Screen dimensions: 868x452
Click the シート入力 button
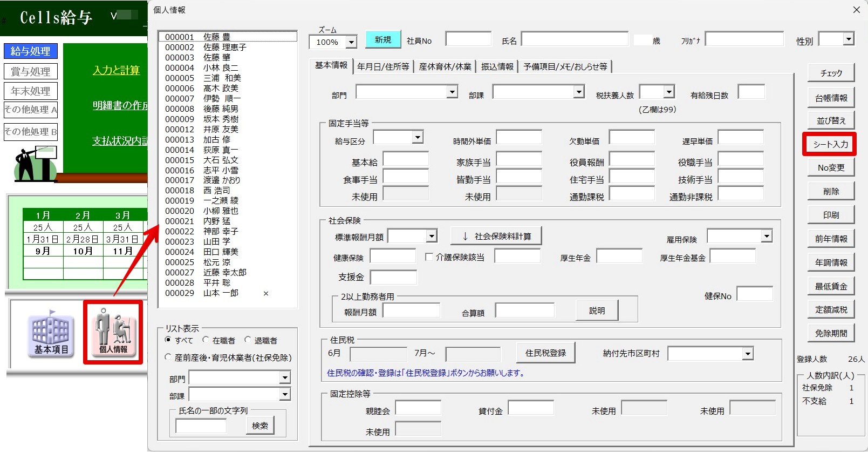pos(831,144)
